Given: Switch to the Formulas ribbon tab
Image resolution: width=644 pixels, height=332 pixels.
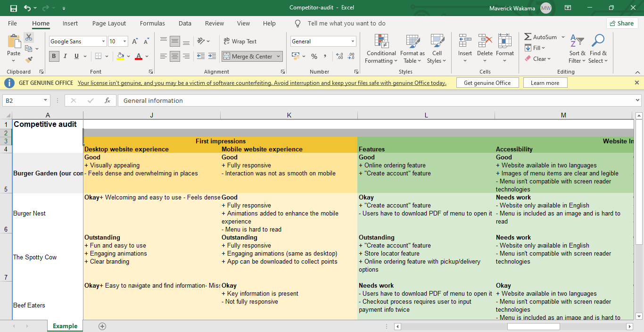Looking at the screenshot, I should pos(152,23).
